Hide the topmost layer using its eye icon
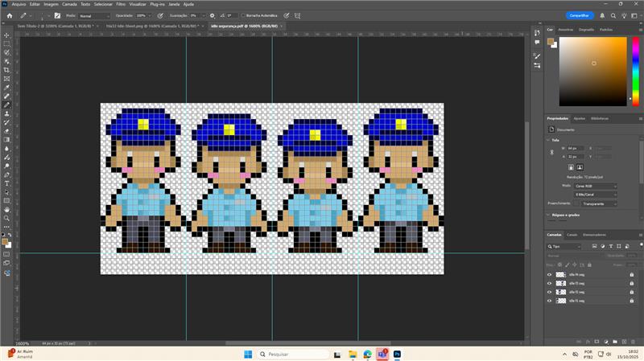 tap(550, 274)
